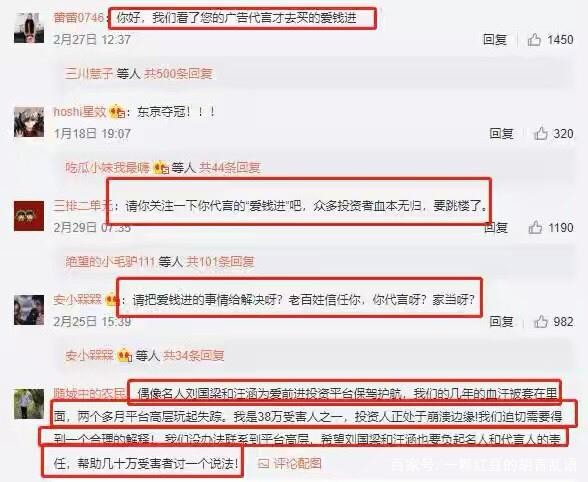
Task: Reply to the 2月27日 12:37 comment
Action: pyautogui.click(x=495, y=39)
